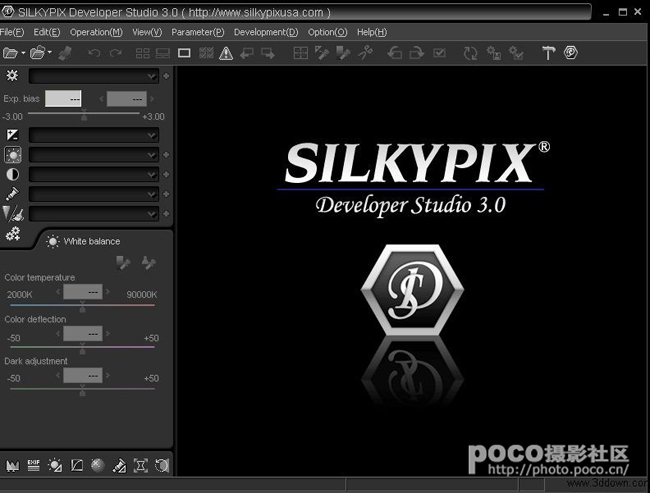Open the tone curve icon
Image resolution: width=650 pixels, height=493 pixels.
click(x=77, y=465)
